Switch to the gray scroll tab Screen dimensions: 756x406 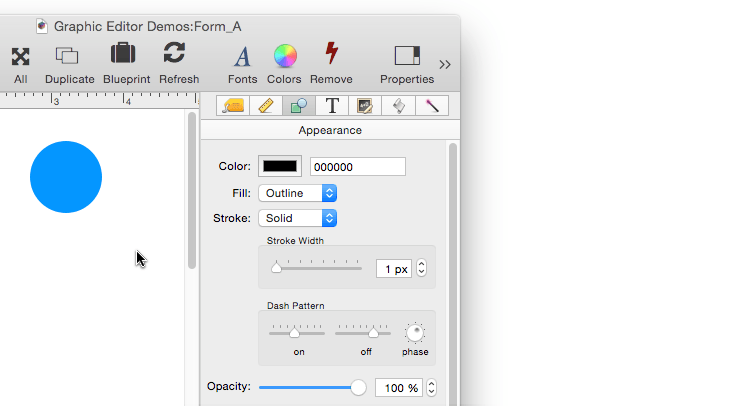tap(398, 106)
